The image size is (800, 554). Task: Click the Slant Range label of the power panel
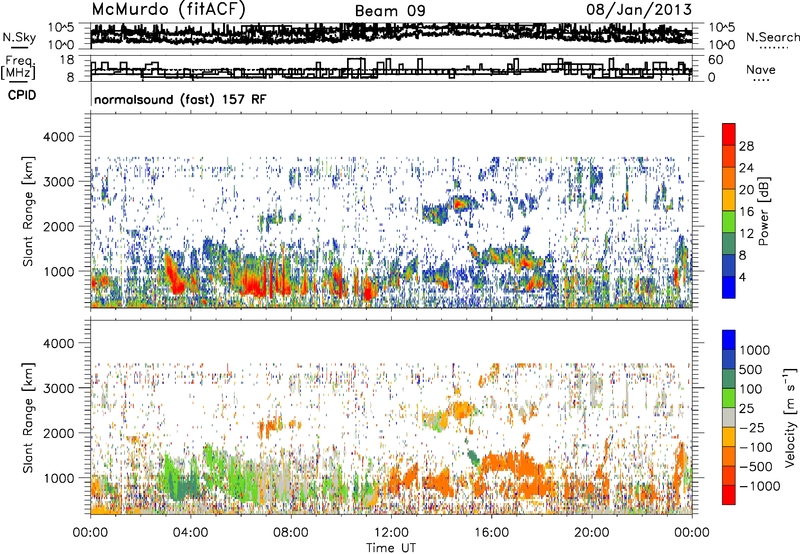pos(28,211)
